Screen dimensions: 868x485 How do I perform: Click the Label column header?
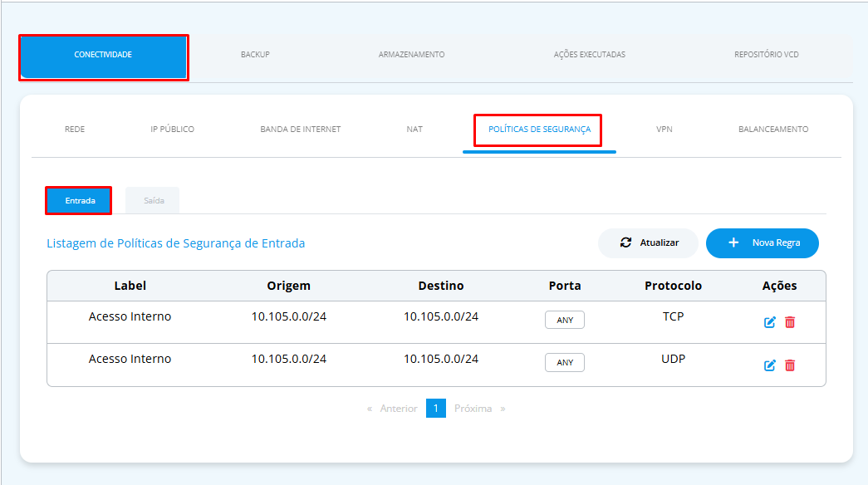click(x=130, y=286)
